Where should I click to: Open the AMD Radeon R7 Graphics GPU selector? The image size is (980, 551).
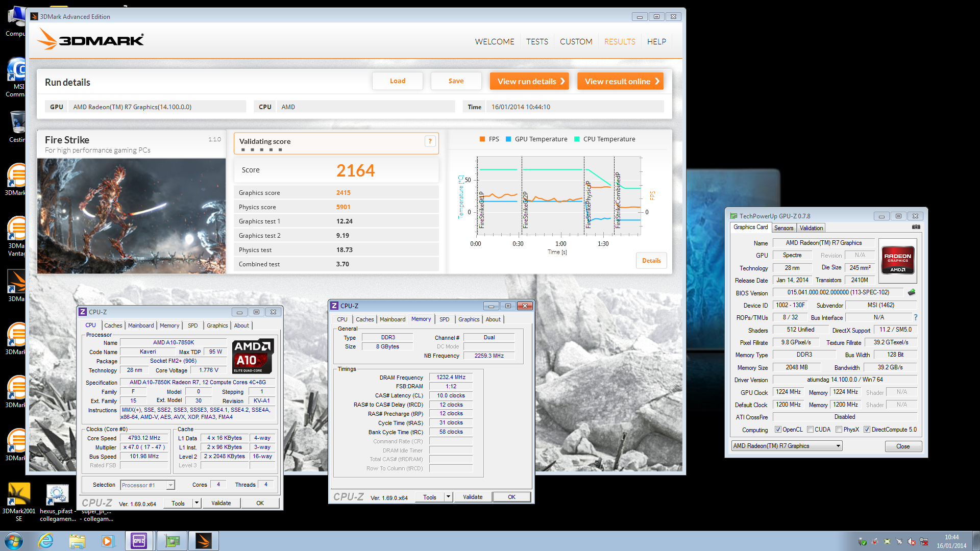tap(787, 446)
